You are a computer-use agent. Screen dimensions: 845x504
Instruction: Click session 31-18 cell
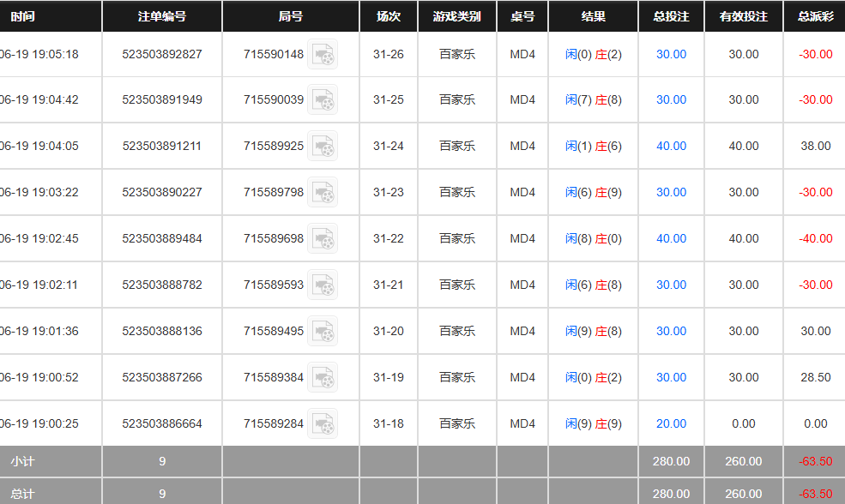pos(389,423)
